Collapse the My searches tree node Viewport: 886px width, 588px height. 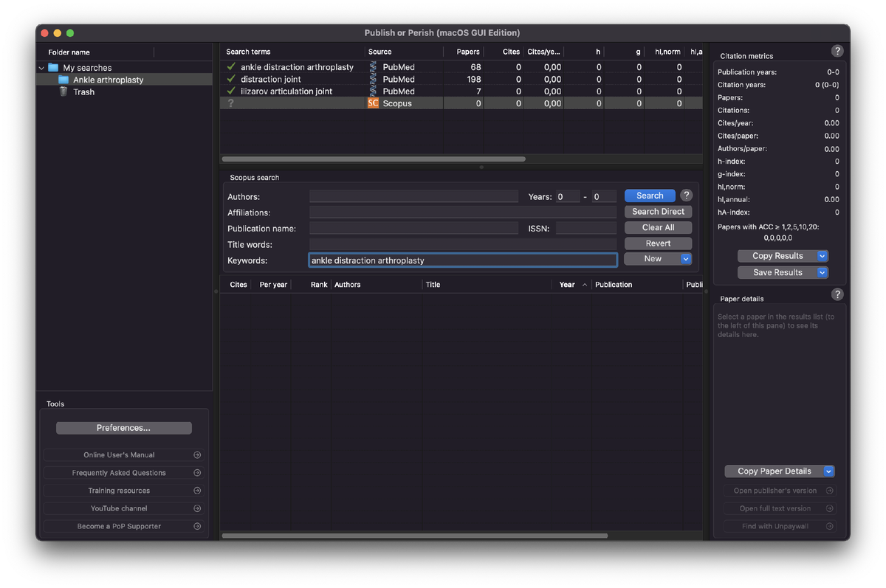tap(41, 68)
